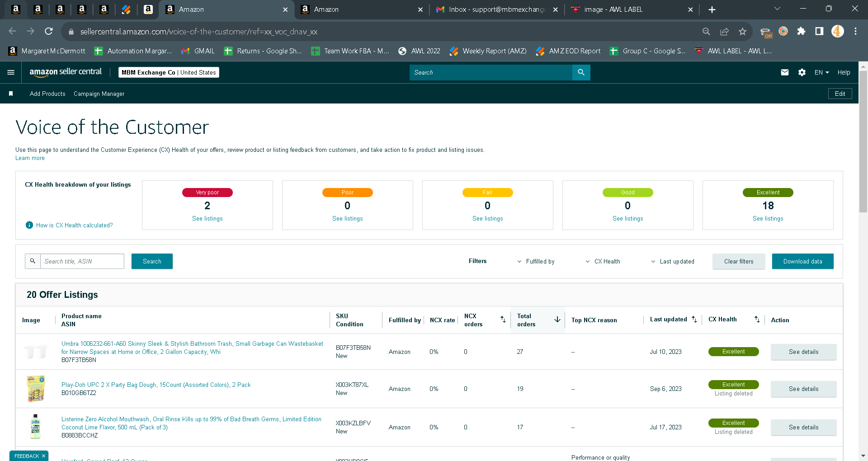Open the AWL 2022 bookmark
This screenshot has height=461, width=868.
[x=419, y=51]
